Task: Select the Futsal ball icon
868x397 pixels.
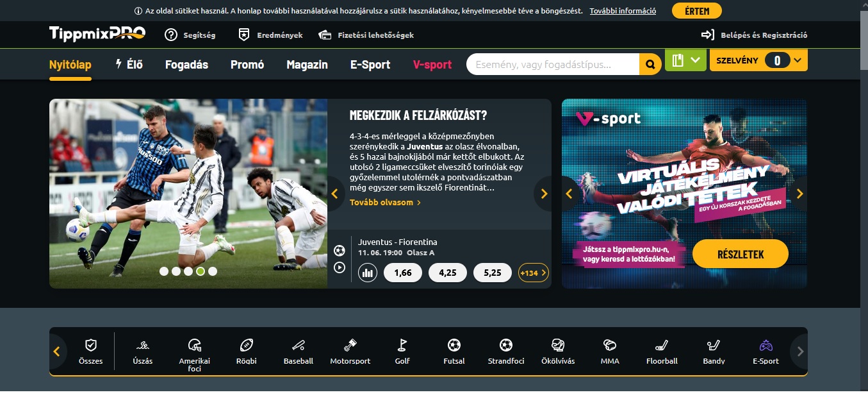Action: coord(454,345)
